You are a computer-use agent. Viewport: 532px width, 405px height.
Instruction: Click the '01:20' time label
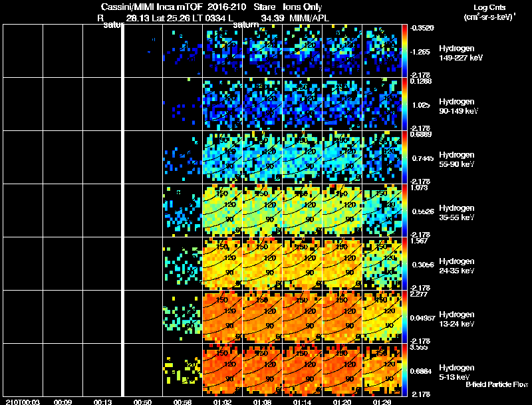click(342, 402)
